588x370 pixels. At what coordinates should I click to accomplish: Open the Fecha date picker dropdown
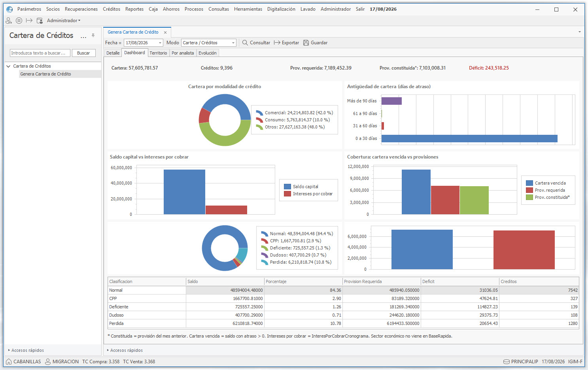[160, 43]
